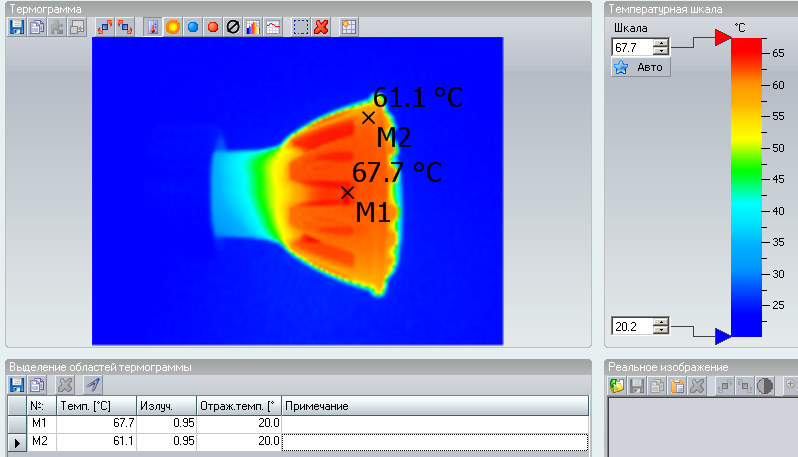
Task: Select the M2 row label cell
Action: click(x=40, y=441)
